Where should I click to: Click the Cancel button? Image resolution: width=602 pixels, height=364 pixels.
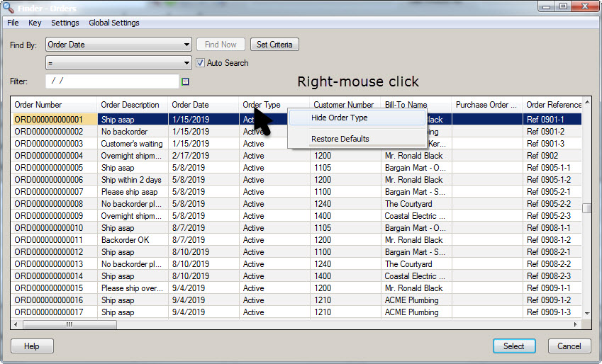pos(569,346)
